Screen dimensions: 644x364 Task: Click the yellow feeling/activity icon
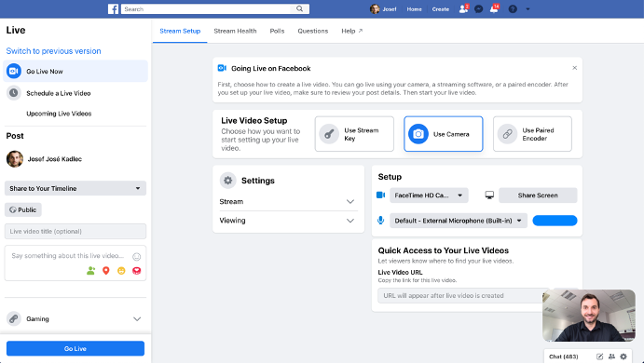[121, 271]
